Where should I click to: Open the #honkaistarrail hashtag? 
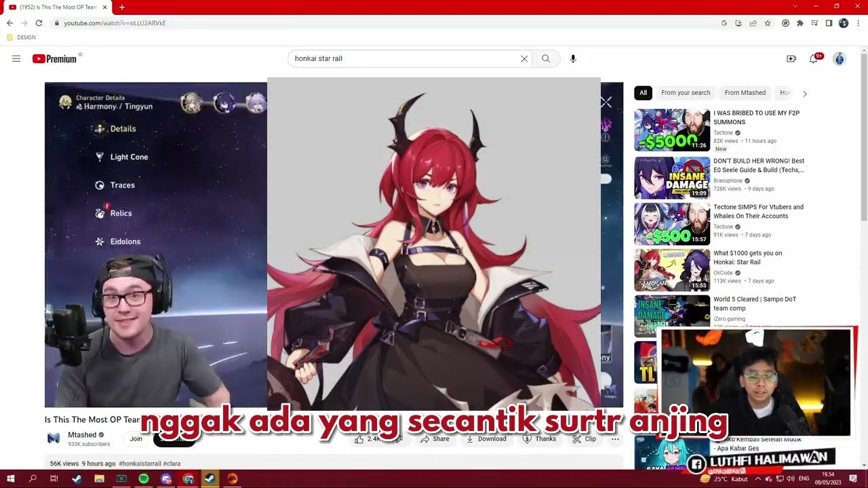coord(140,464)
